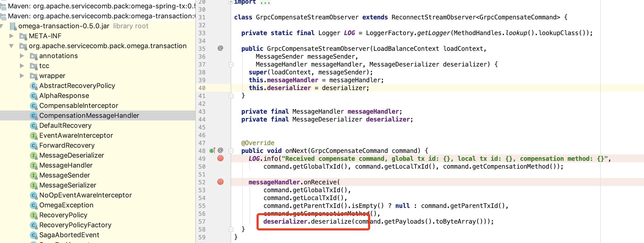Select AlphaResponse in the project tree
This screenshot has width=644, height=243.
pos(64,96)
